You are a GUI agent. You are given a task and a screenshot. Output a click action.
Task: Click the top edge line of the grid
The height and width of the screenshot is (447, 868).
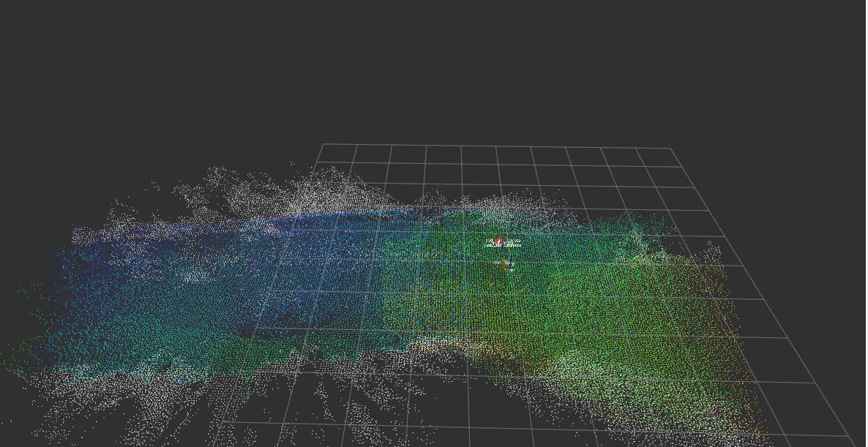[x=498, y=146]
